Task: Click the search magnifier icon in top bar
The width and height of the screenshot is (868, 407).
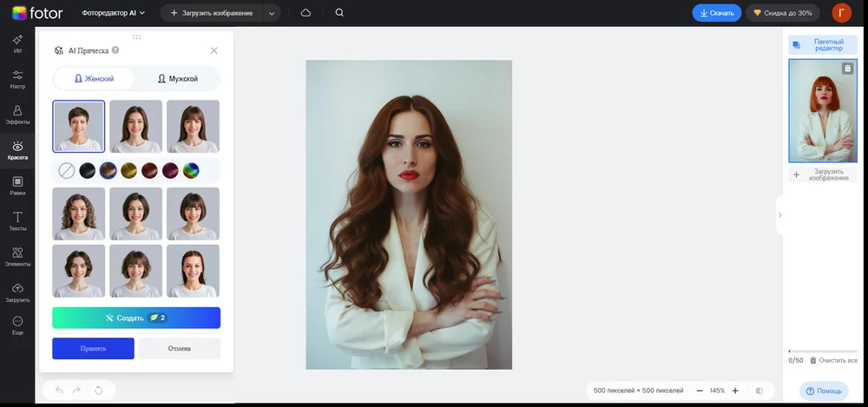Action: 339,13
